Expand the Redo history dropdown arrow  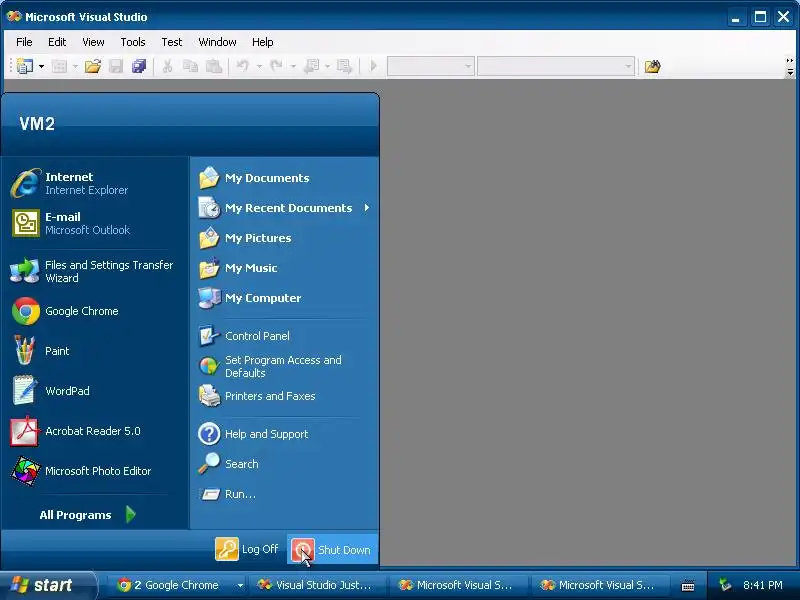(x=293, y=66)
